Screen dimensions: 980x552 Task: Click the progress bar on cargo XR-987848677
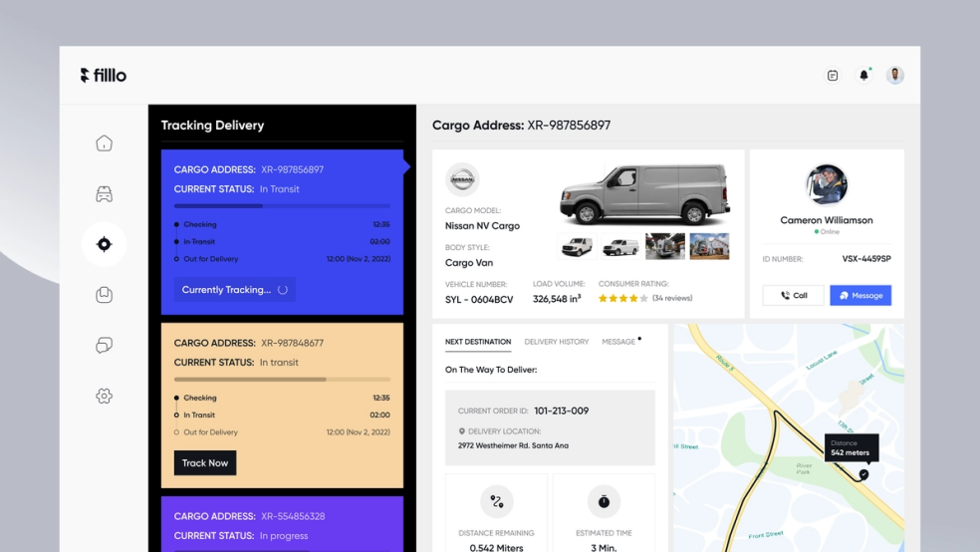coord(282,380)
